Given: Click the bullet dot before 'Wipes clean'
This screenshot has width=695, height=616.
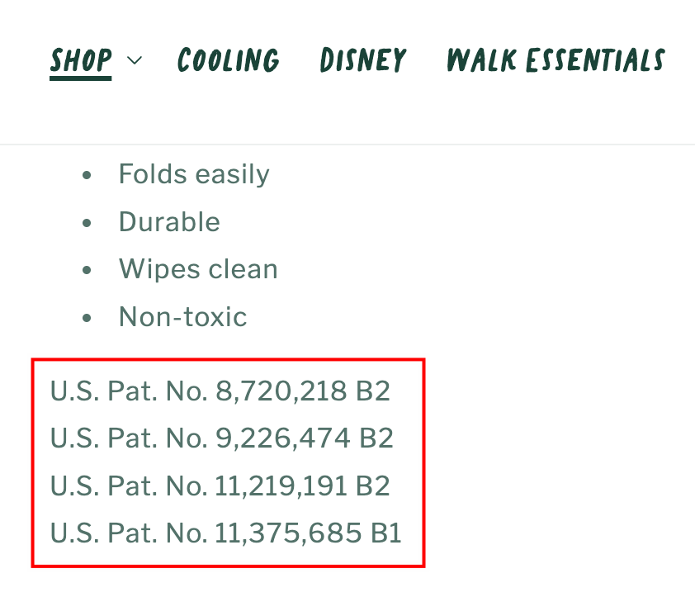Looking at the screenshot, I should (x=87, y=270).
